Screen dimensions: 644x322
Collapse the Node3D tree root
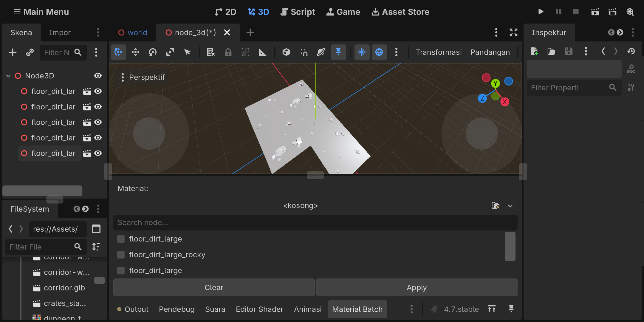pyautogui.click(x=8, y=76)
